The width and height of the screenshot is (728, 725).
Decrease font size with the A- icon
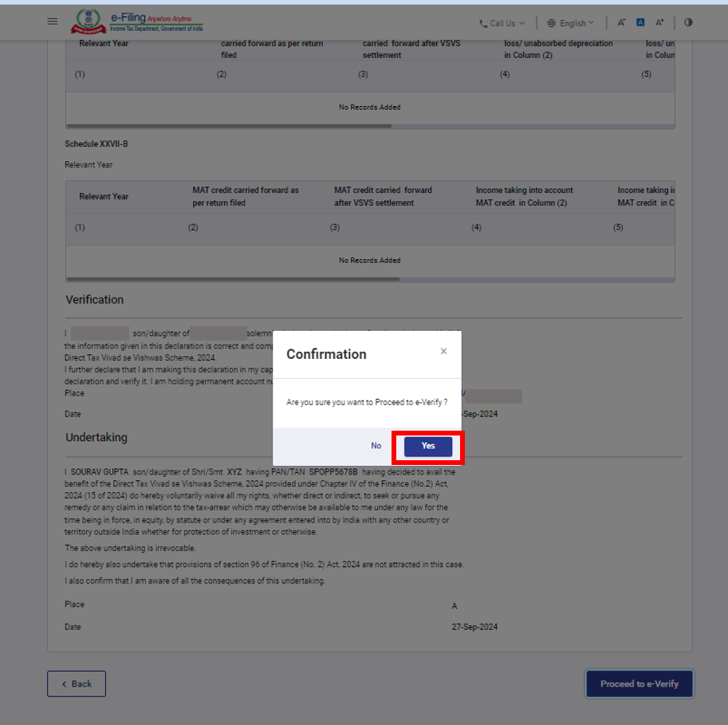click(x=621, y=23)
